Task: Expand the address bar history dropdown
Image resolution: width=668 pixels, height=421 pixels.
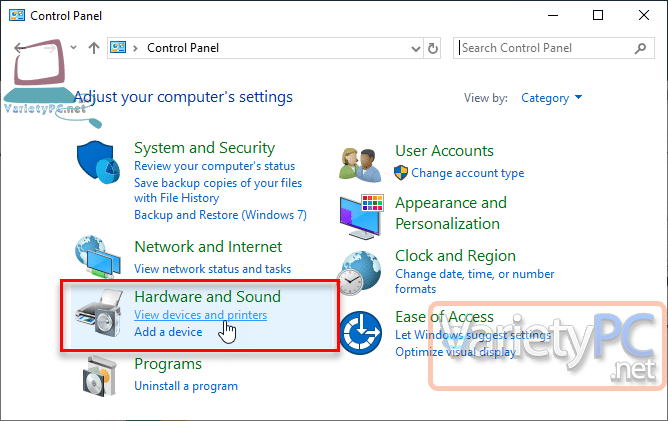Action: [416, 49]
